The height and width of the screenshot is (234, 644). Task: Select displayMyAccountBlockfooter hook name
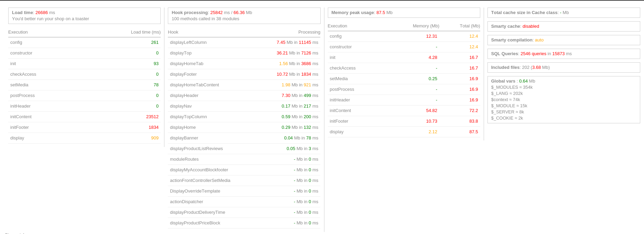[x=199, y=170]
